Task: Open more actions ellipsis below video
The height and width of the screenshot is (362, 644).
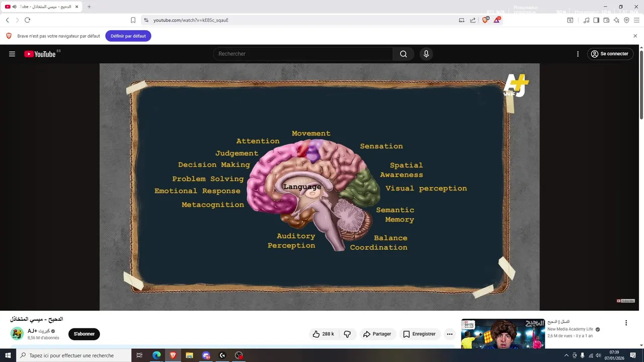Action: pos(450,334)
